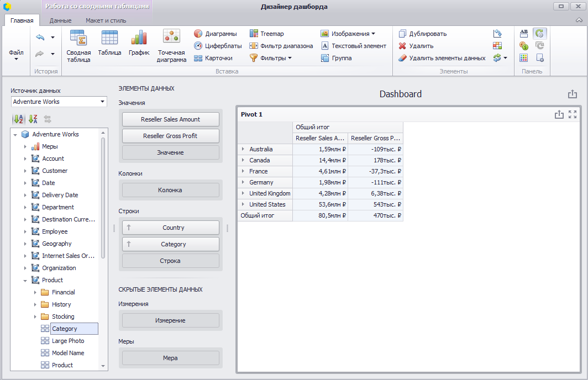Insert a Таблица grid item

(x=109, y=43)
